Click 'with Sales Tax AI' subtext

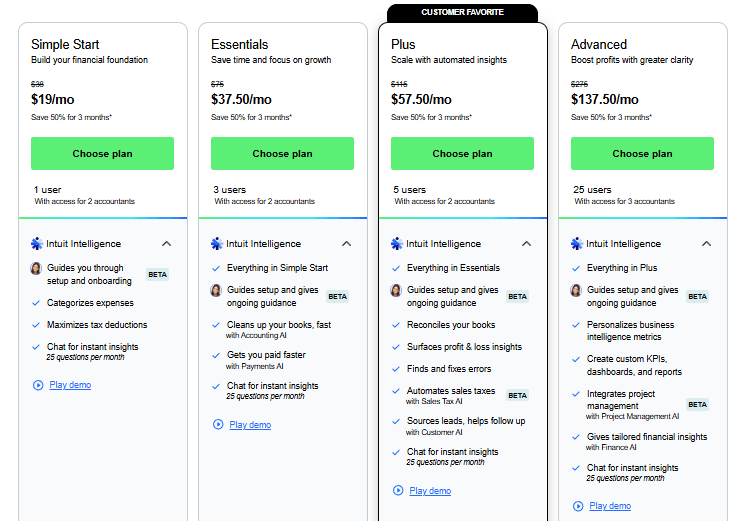(x=434, y=401)
